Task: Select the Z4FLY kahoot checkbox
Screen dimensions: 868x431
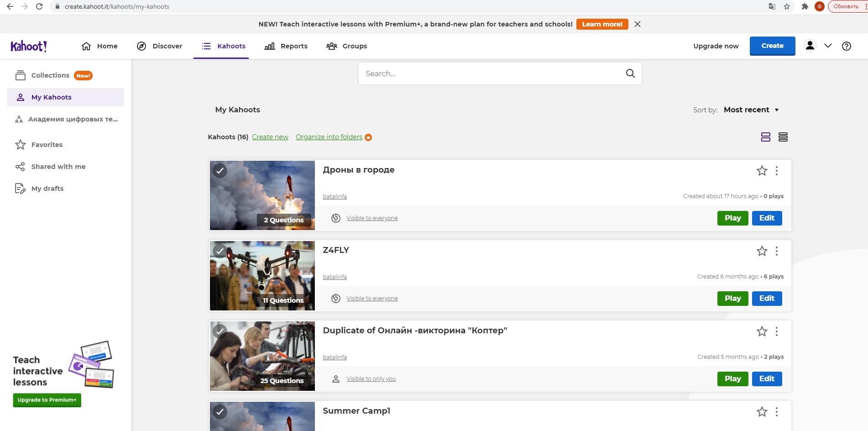Action: [x=220, y=251]
